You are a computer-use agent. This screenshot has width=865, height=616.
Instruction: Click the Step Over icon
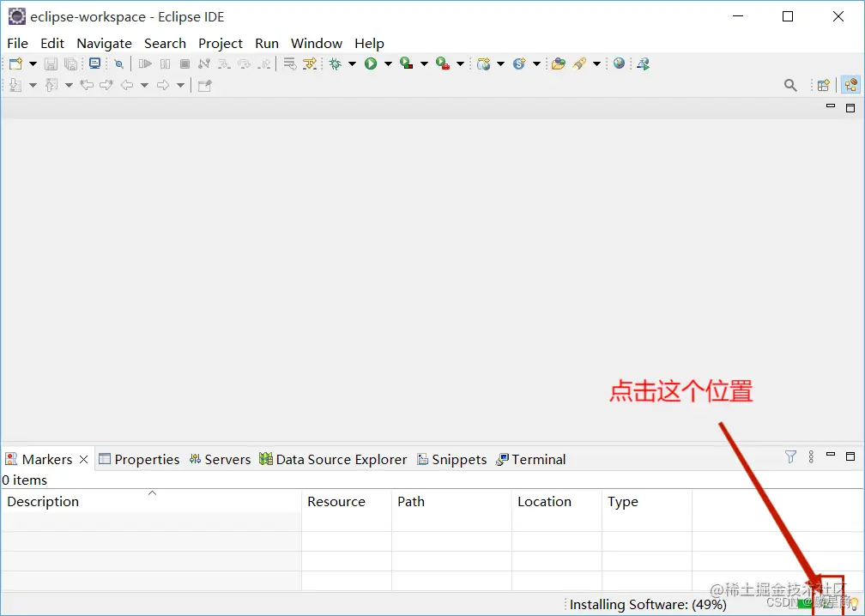(x=244, y=64)
